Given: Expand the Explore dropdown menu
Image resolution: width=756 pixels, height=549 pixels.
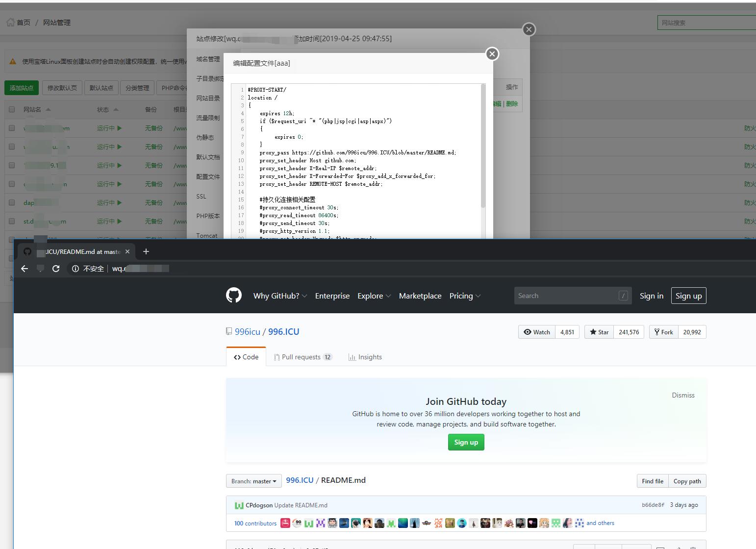Looking at the screenshot, I should pos(374,296).
